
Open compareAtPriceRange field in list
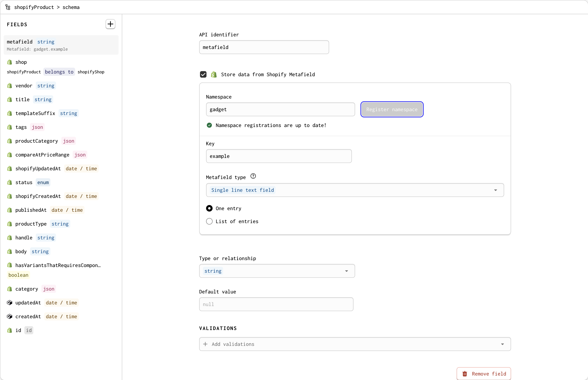(x=61, y=155)
